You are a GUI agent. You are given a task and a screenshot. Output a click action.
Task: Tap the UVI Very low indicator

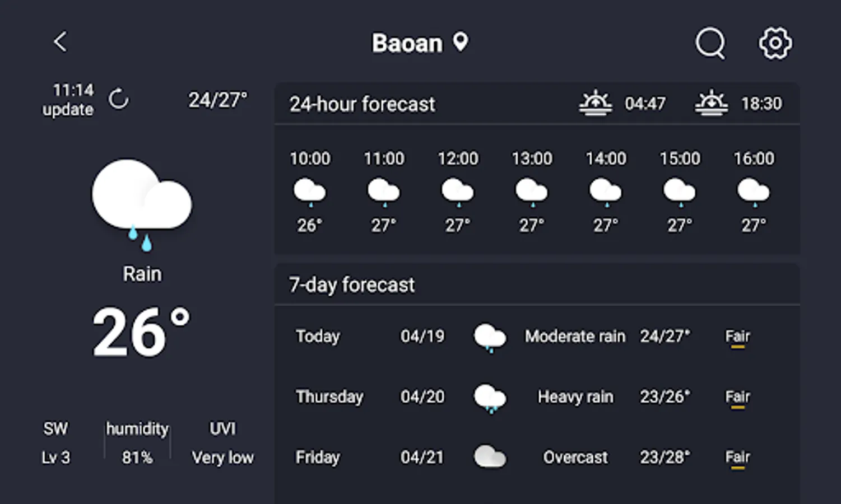click(222, 443)
